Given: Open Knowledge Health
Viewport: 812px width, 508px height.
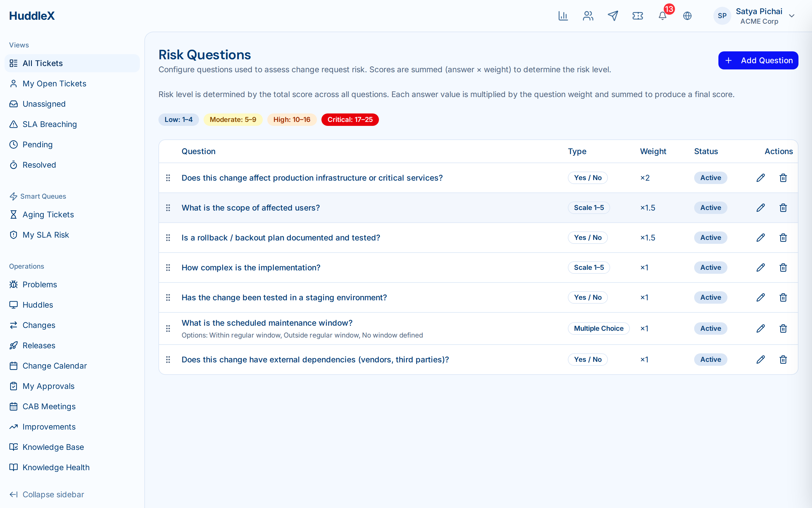Looking at the screenshot, I should [x=72, y=467].
